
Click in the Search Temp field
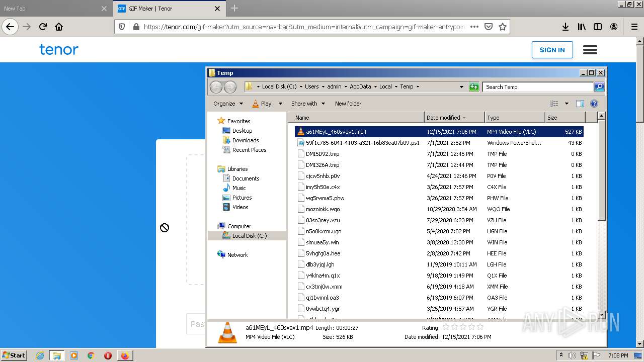coord(538,87)
